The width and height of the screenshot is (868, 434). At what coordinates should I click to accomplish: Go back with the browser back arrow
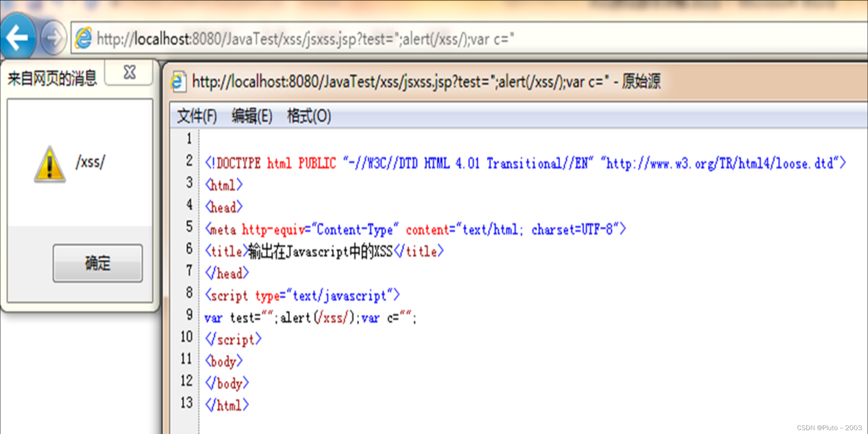(18, 38)
